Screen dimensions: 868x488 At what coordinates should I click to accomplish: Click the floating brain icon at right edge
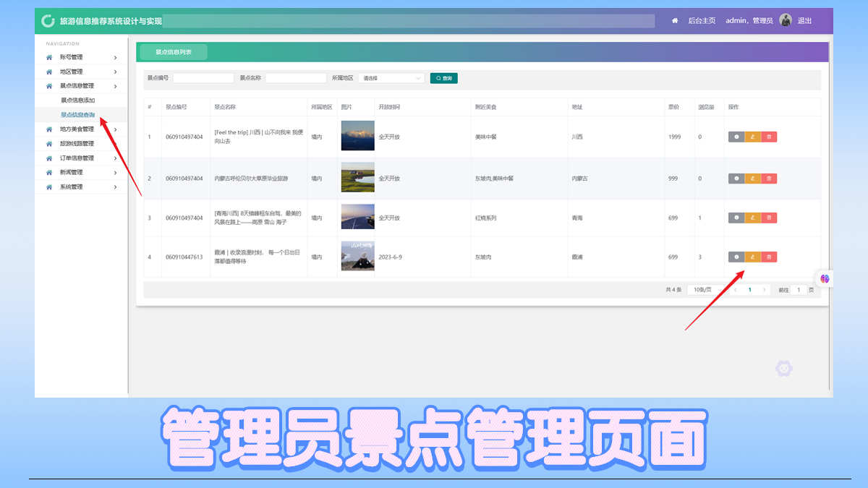[825, 278]
